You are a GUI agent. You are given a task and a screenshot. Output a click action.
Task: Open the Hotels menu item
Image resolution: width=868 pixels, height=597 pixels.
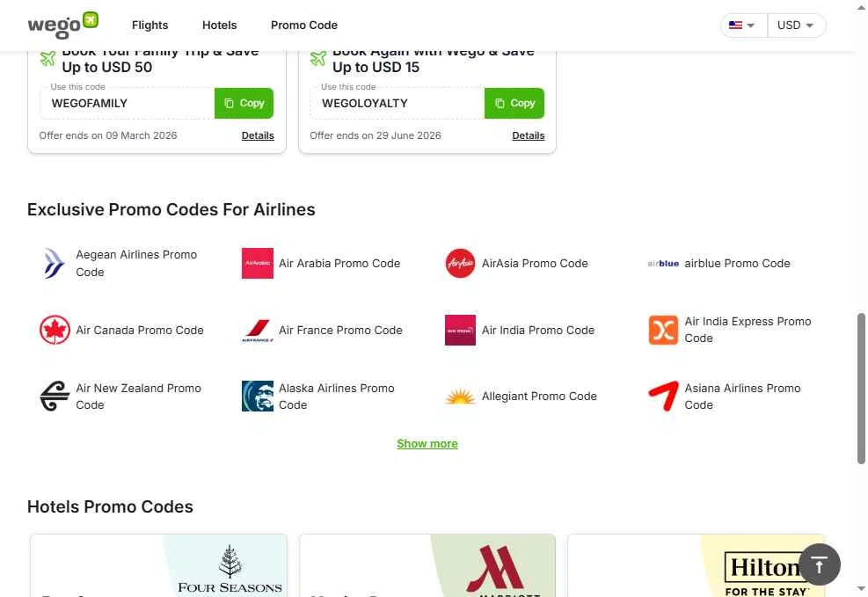219,25
